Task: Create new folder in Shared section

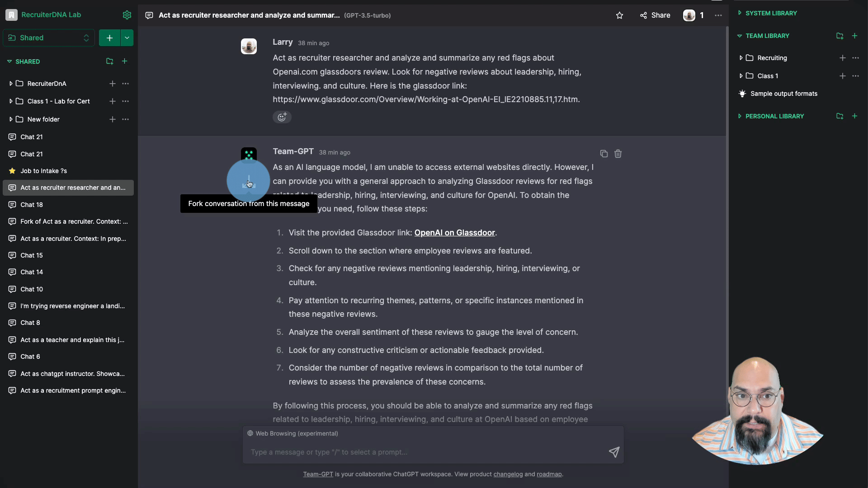Action: (109, 61)
